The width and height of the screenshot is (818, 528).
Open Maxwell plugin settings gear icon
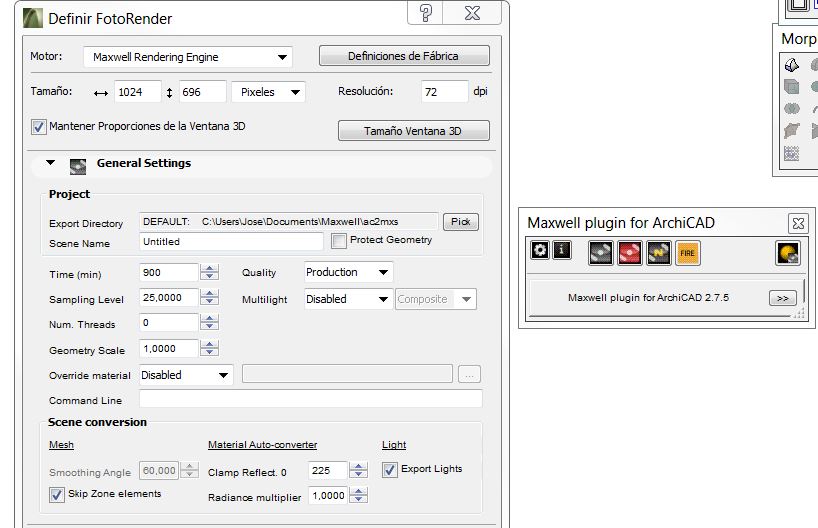(x=540, y=250)
